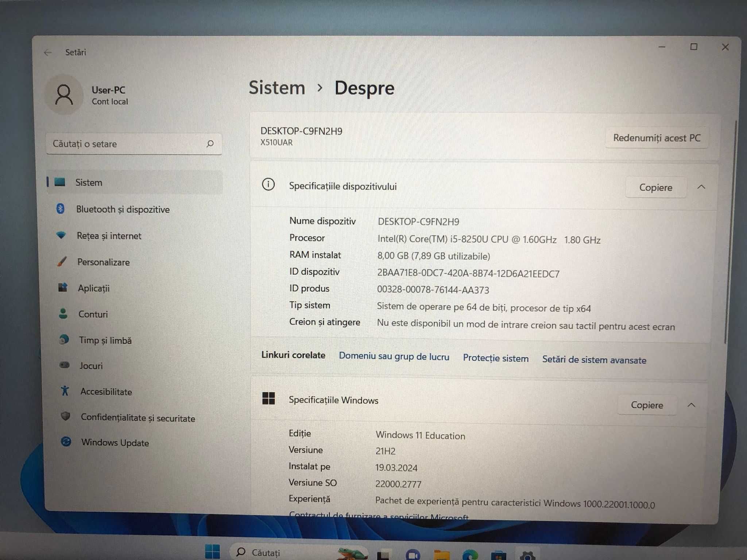Open File Explorer from the taskbar
Viewport: 747px width, 560px height.
coord(441,555)
